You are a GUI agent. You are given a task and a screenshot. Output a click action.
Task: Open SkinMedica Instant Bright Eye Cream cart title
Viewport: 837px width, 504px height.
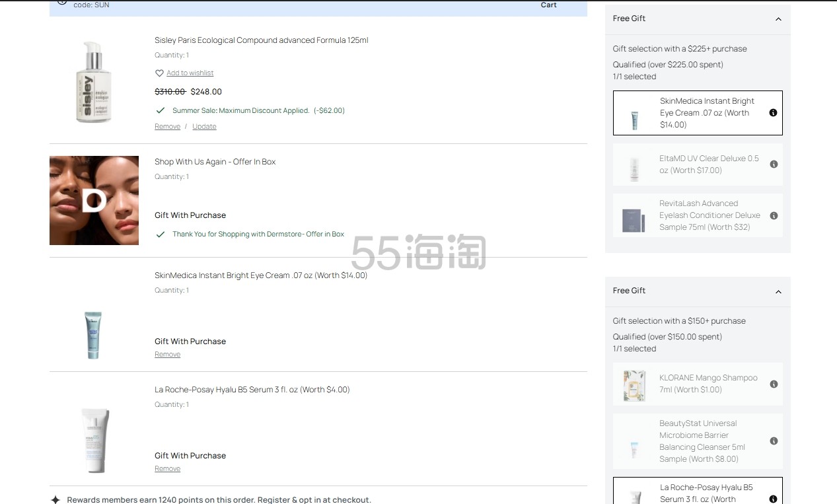tap(261, 275)
